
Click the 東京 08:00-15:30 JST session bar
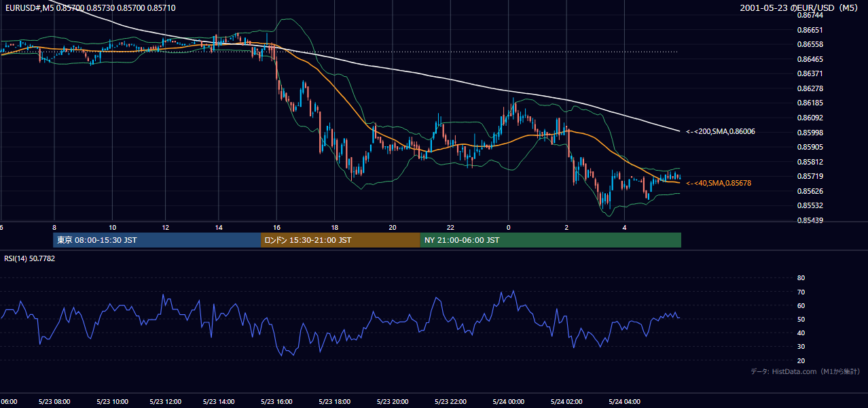click(x=157, y=240)
